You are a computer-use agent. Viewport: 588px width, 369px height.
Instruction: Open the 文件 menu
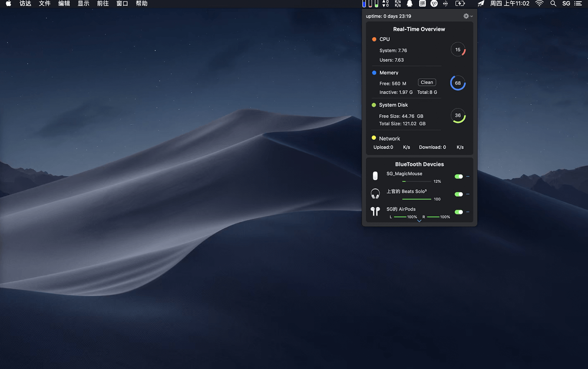coord(44,4)
